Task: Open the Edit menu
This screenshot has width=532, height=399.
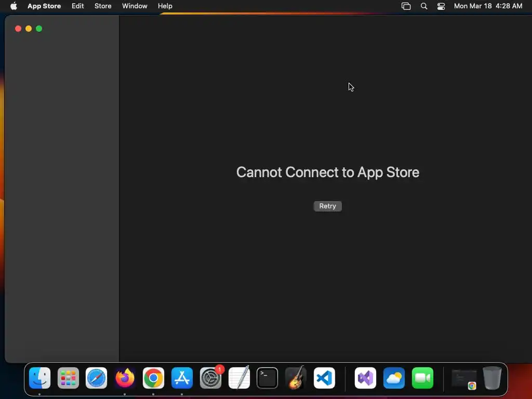Action: pyautogui.click(x=78, y=6)
